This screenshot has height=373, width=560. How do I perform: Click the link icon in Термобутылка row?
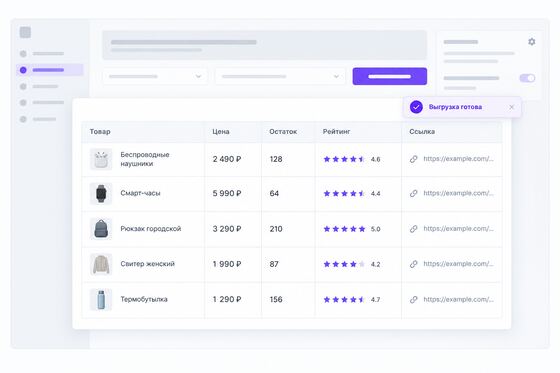pyautogui.click(x=414, y=299)
